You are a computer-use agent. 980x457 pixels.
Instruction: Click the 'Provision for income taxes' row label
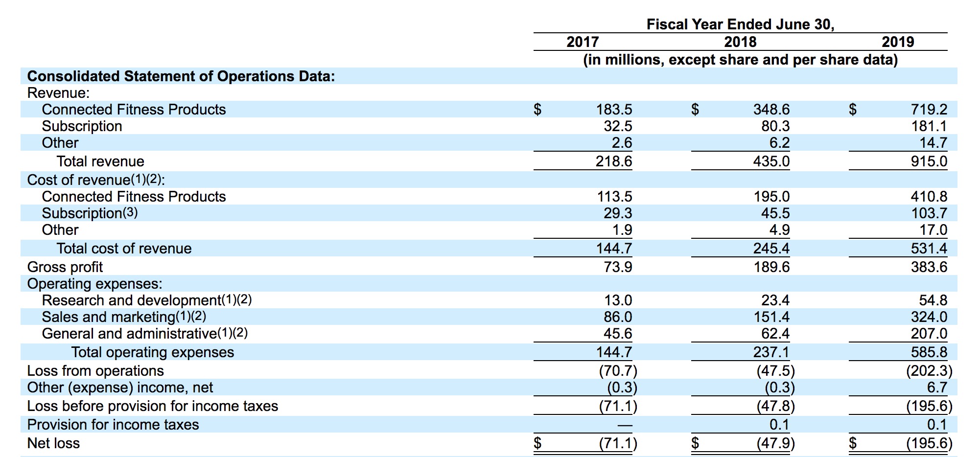pos(113,425)
